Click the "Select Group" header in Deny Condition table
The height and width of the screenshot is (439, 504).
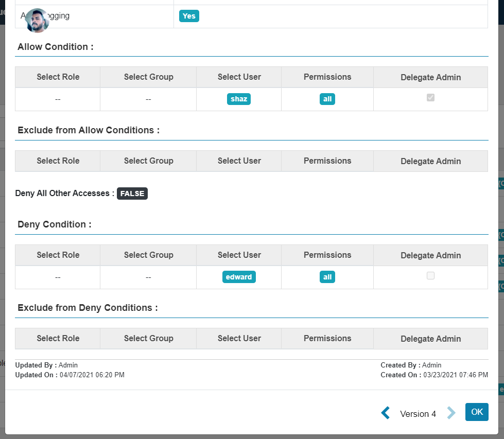[x=148, y=255]
